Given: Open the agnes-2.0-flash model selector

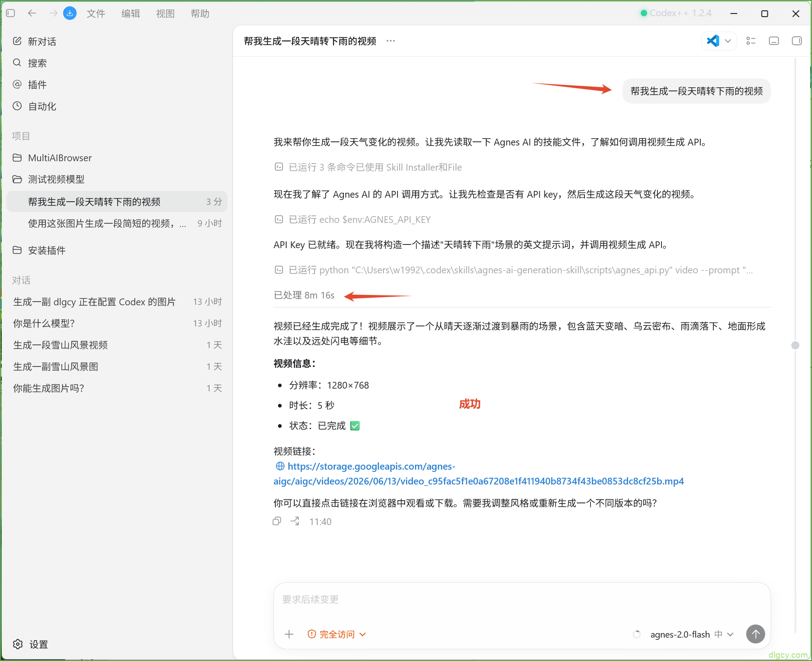Looking at the screenshot, I should coord(692,634).
